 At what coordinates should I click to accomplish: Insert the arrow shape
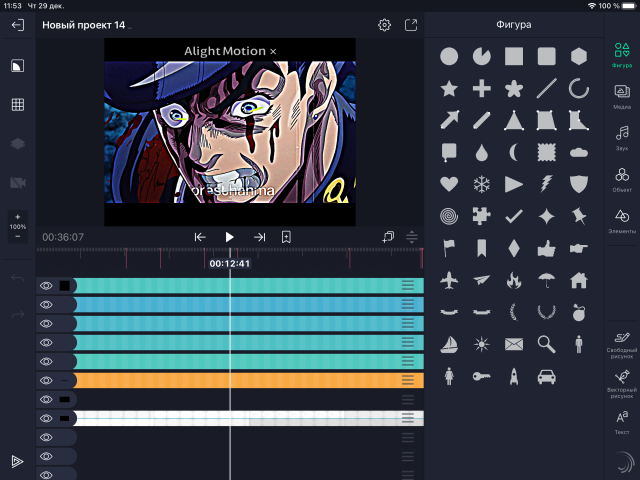pyautogui.click(x=449, y=120)
